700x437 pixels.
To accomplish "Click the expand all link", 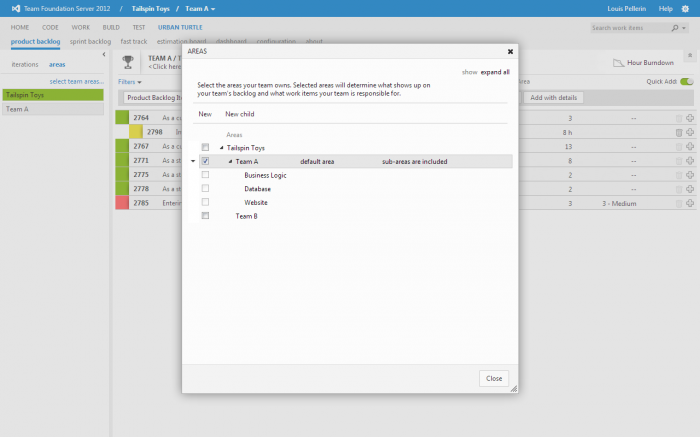I will (494, 72).
